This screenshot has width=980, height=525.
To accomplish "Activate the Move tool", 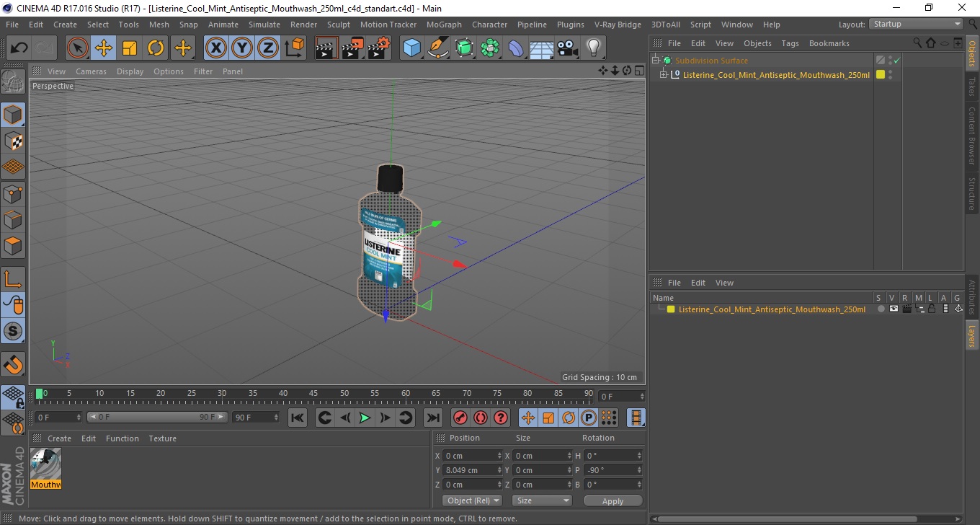I will point(104,48).
